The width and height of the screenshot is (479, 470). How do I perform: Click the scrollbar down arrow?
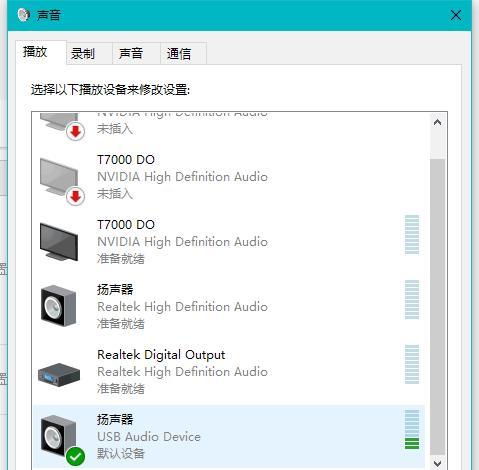(438, 463)
